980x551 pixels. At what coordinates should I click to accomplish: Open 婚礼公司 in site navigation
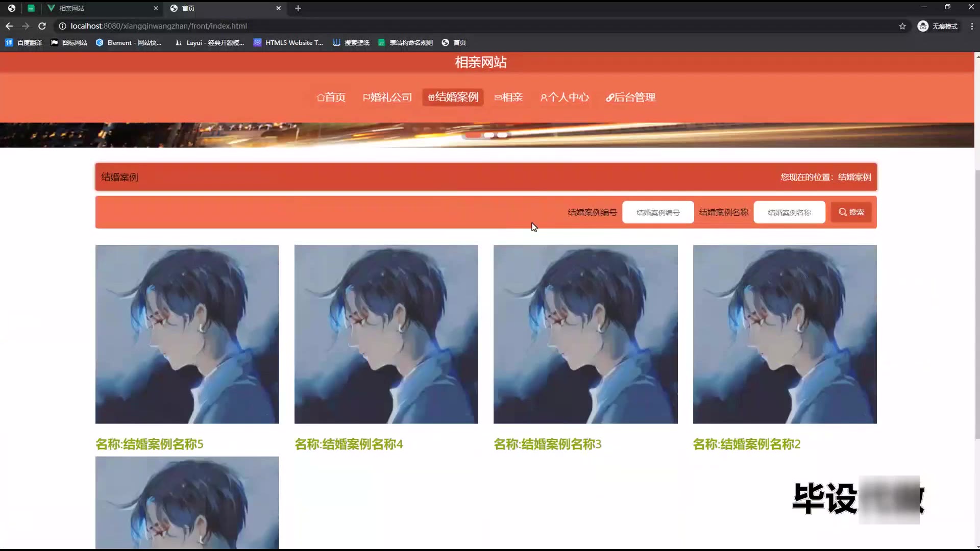coord(387,97)
